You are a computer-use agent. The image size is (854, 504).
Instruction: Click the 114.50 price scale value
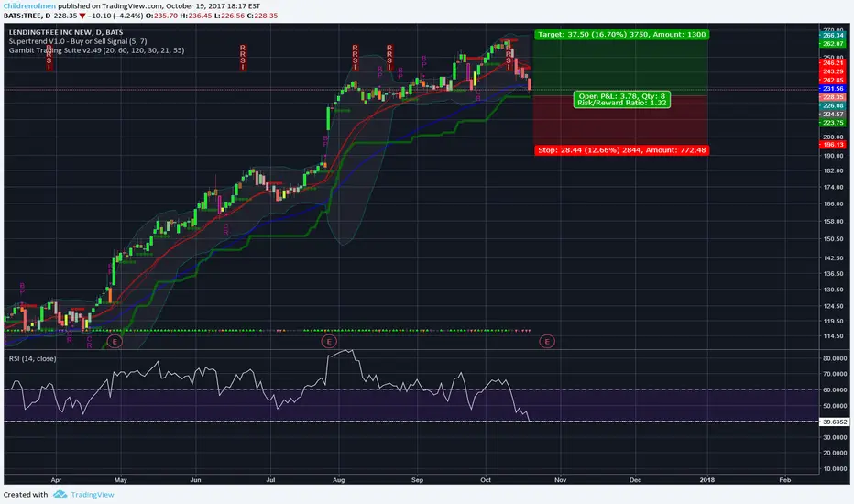tap(833, 336)
